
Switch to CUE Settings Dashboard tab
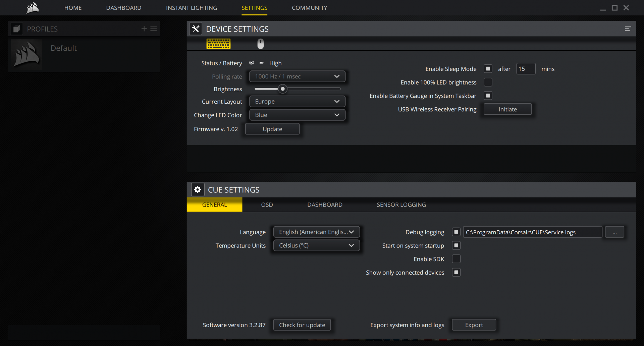coord(325,205)
